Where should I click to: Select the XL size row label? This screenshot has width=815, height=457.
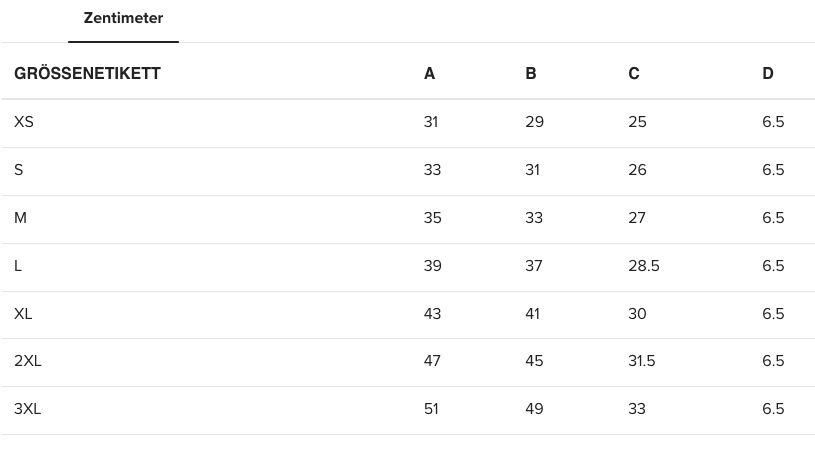click(x=23, y=314)
